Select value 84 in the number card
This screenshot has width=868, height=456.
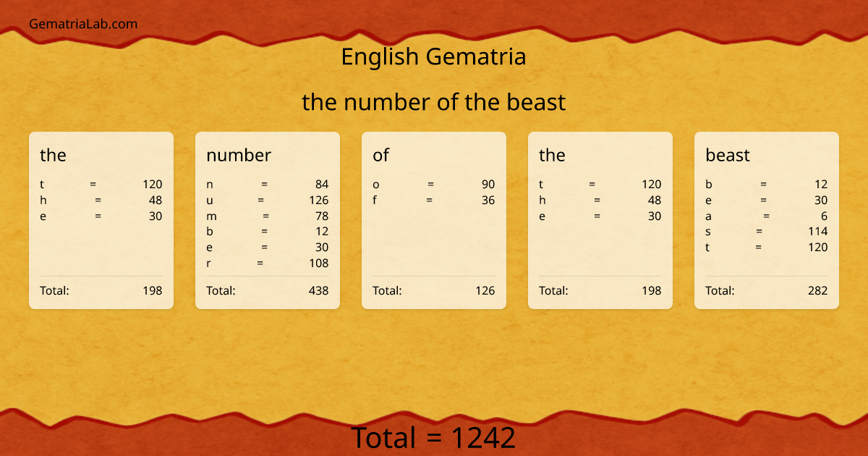coord(322,185)
